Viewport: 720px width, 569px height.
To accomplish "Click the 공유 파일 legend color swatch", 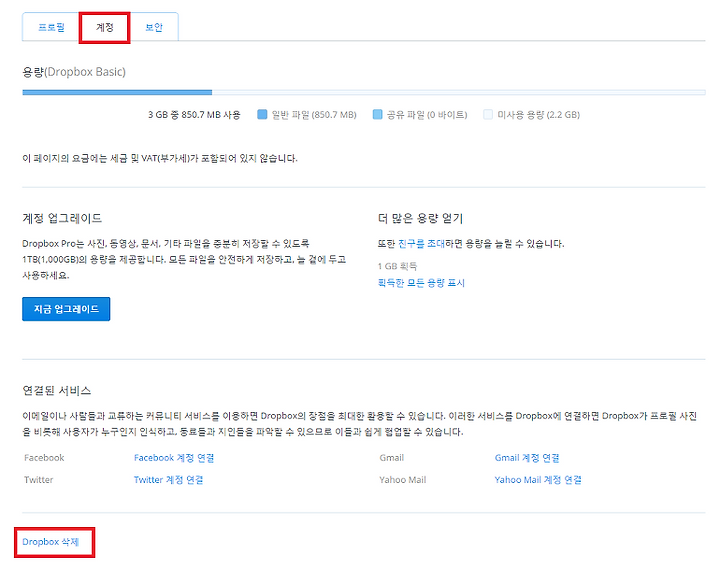I will (377, 114).
